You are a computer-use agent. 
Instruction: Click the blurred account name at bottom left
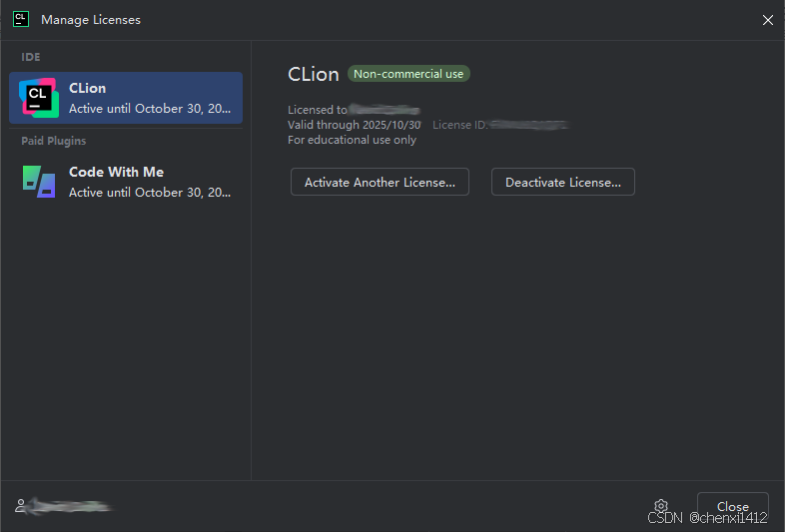click(70, 506)
